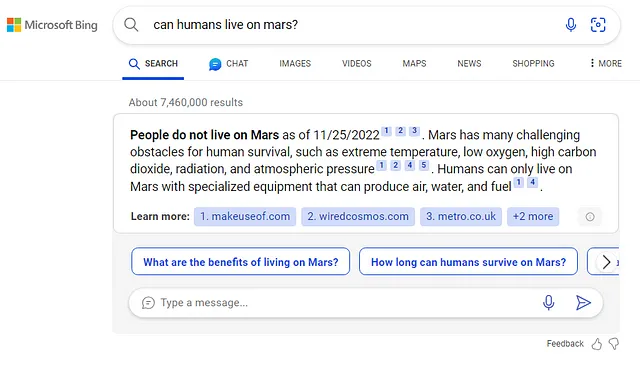The width and height of the screenshot is (640, 365).
Task: Click the Microsoft Bing logo
Action: point(52,25)
